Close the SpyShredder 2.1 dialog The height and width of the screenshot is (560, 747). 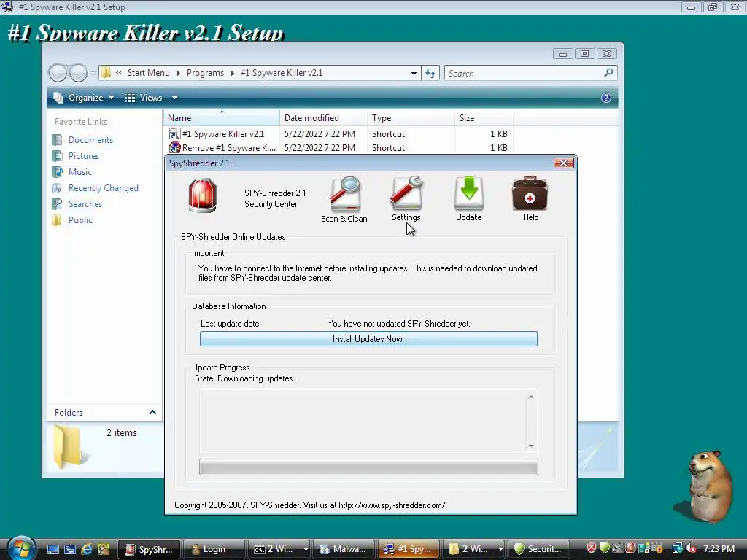564,163
